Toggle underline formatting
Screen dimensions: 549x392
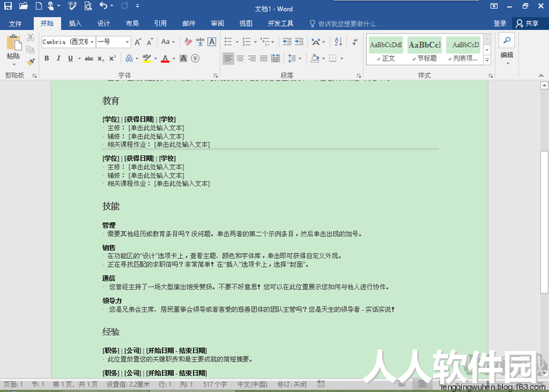pyautogui.click(x=70, y=59)
